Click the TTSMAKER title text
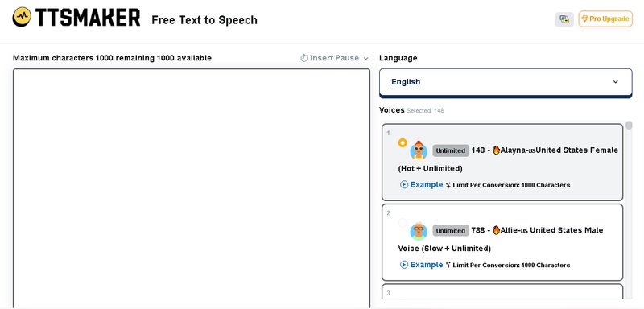This screenshot has width=644, height=309. click(88, 18)
